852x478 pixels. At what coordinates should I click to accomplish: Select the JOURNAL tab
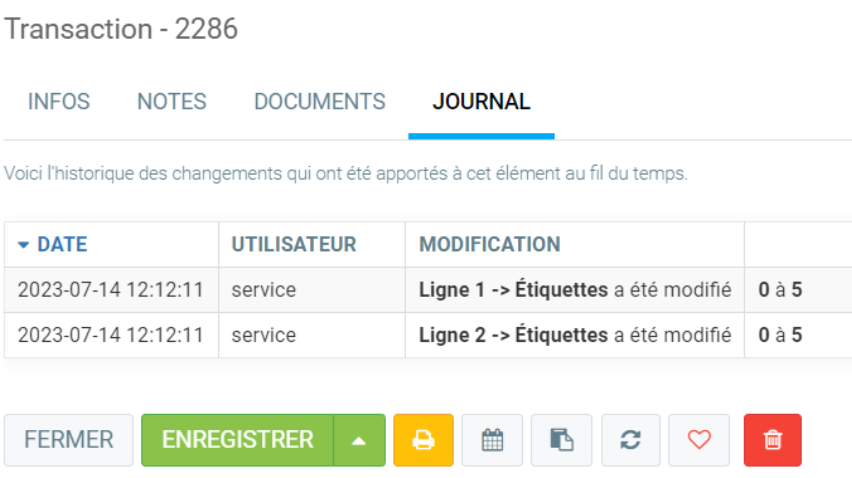(481, 102)
